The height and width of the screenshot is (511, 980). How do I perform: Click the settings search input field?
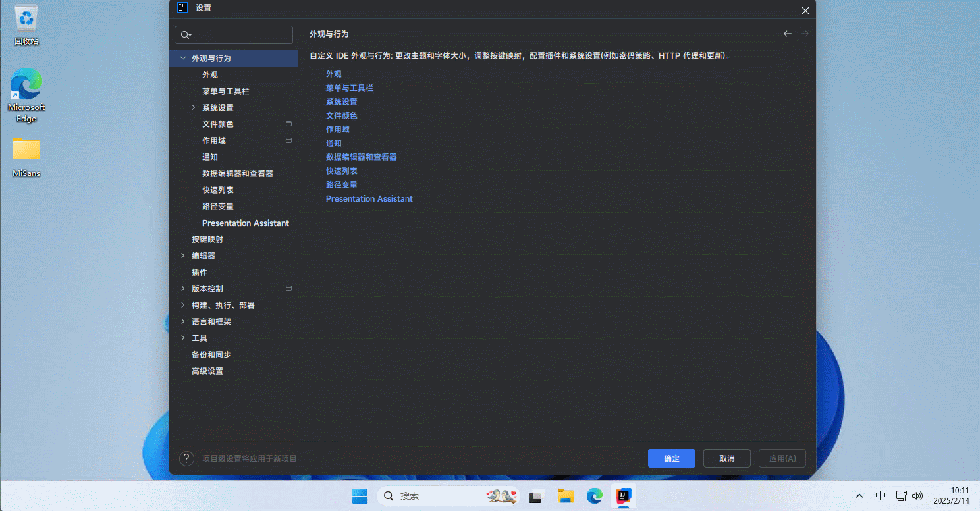[x=240, y=35]
